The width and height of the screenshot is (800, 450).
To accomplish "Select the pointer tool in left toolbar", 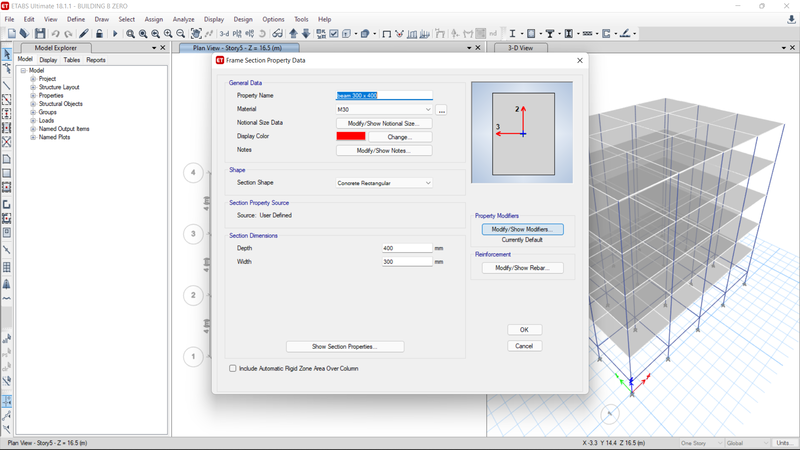I will click(x=7, y=54).
